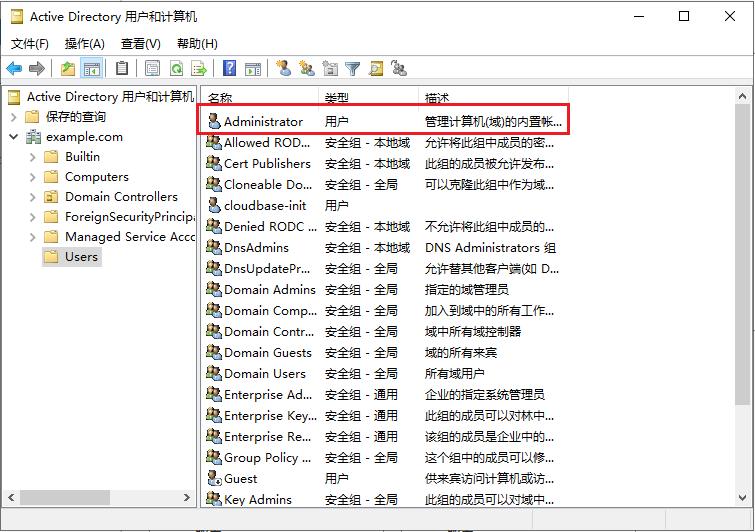Expand the Computers container
The width and height of the screenshot is (755, 532).
point(32,177)
